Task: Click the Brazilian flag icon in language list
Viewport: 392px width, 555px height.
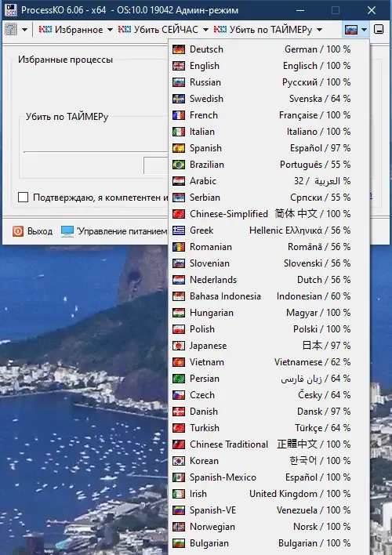Action: click(x=179, y=165)
